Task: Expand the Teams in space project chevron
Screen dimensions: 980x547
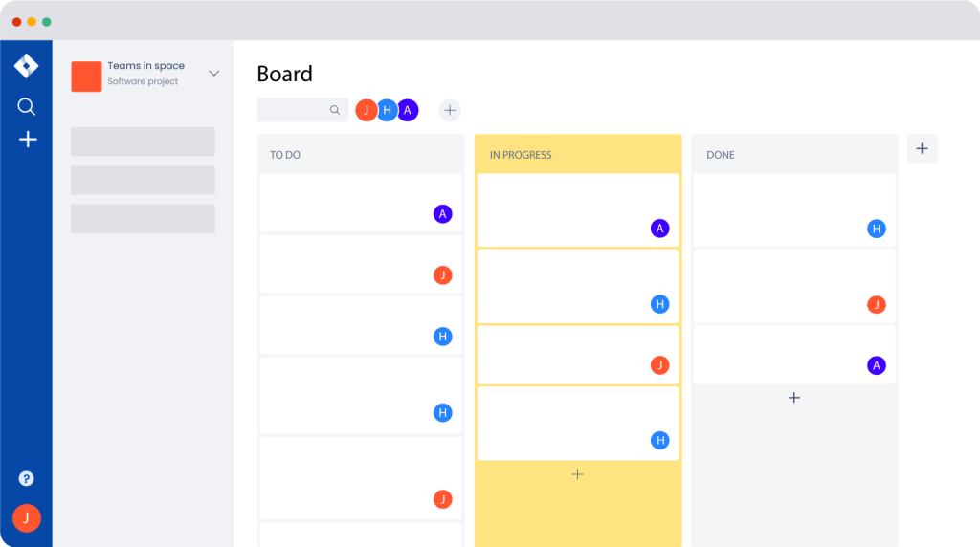Action: tap(213, 74)
